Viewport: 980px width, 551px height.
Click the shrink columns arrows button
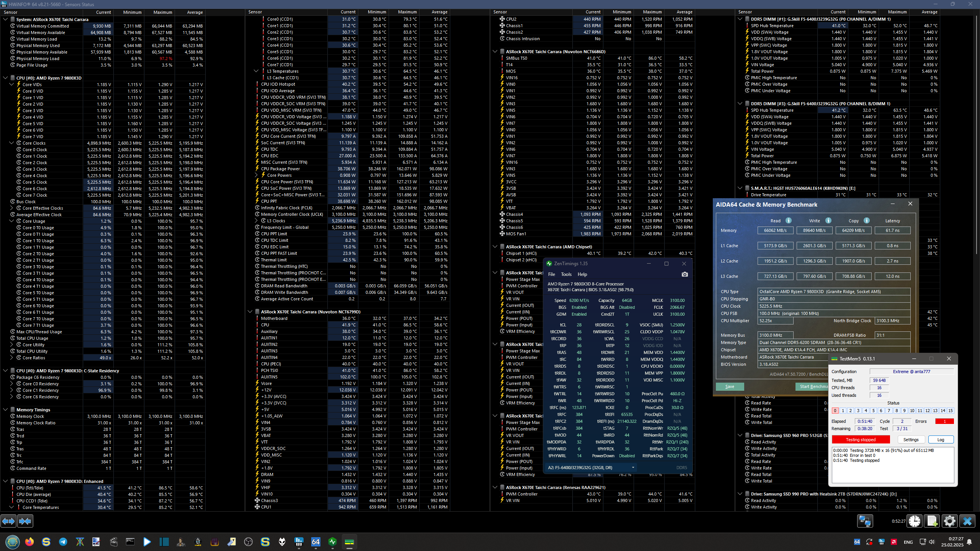pyautogui.click(x=25, y=521)
